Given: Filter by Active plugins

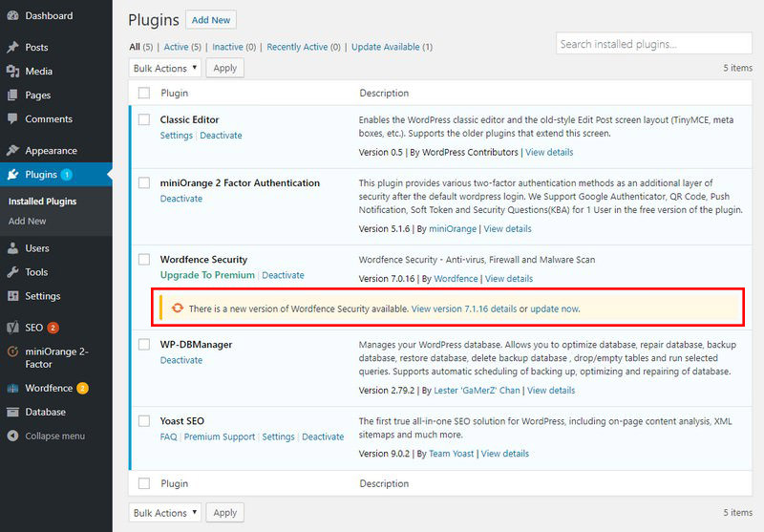Looking at the screenshot, I should tap(176, 47).
